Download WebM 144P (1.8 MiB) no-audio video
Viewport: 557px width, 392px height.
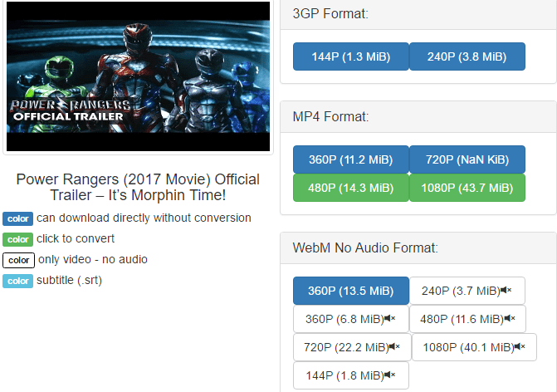tap(351, 375)
